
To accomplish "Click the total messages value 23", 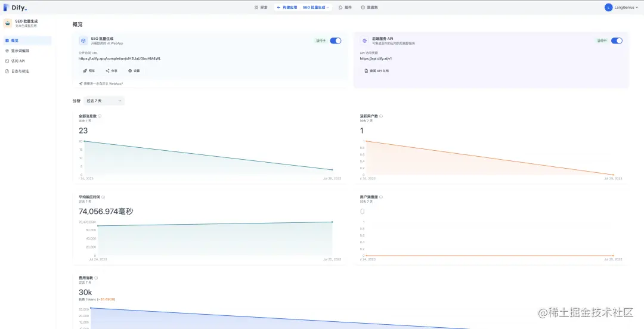I will click(x=83, y=131).
